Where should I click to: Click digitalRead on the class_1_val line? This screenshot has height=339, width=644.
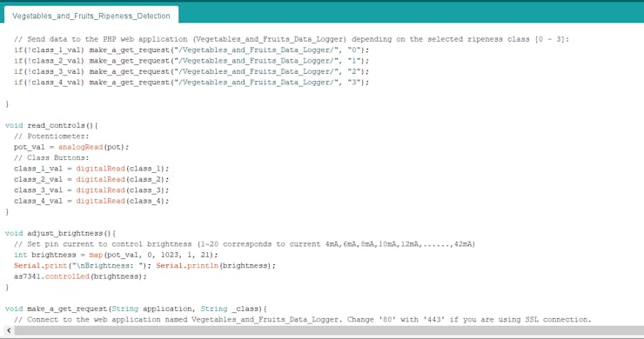click(x=100, y=169)
